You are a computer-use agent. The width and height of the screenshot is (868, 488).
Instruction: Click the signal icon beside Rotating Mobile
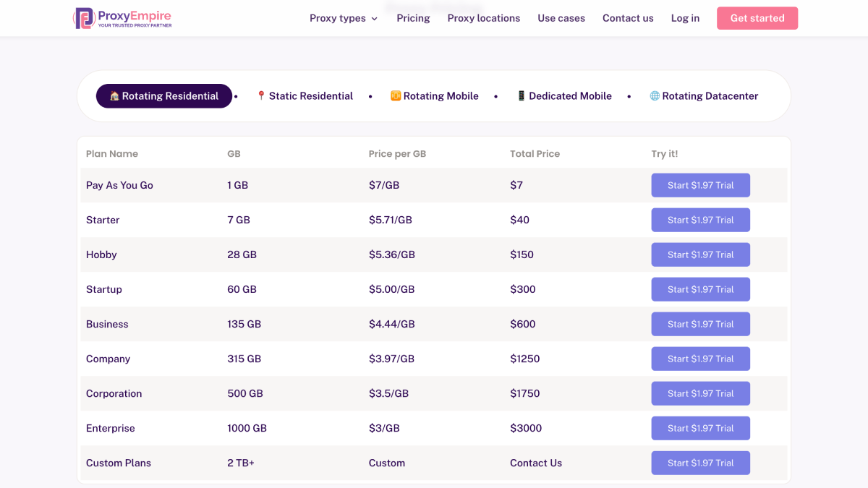[x=396, y=96]
